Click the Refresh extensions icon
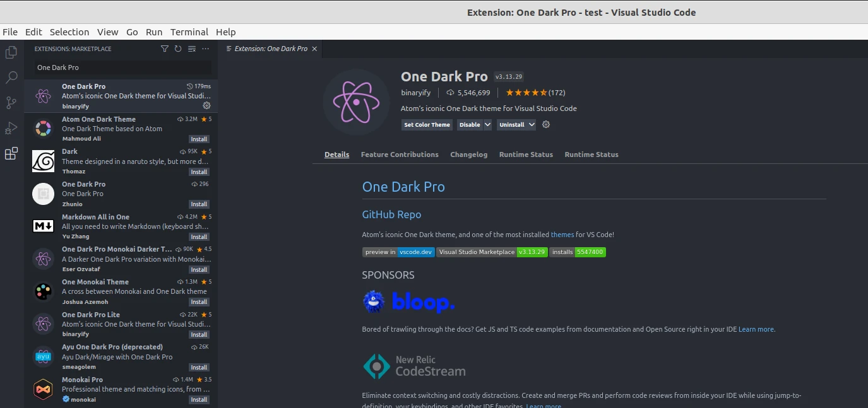 coord(177,49)
